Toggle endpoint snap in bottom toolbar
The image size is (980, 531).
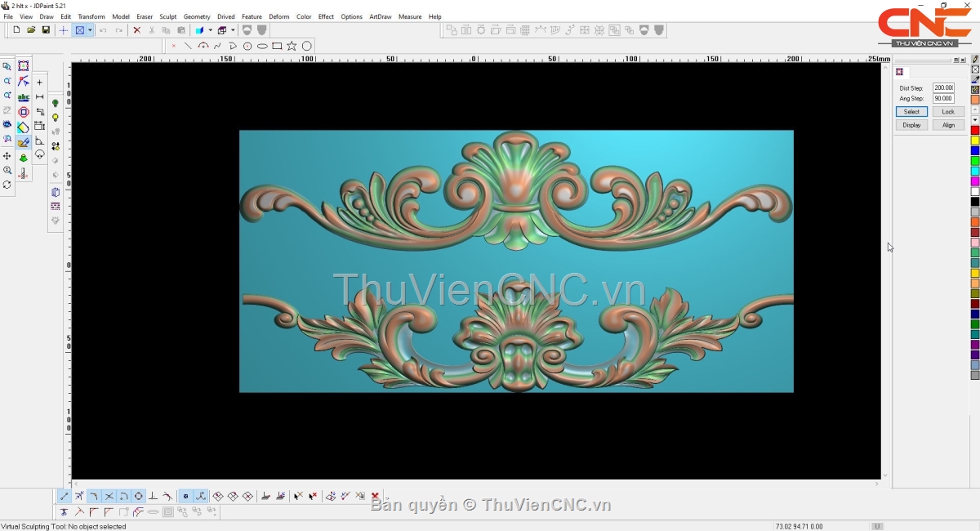[x=65, y=496]
